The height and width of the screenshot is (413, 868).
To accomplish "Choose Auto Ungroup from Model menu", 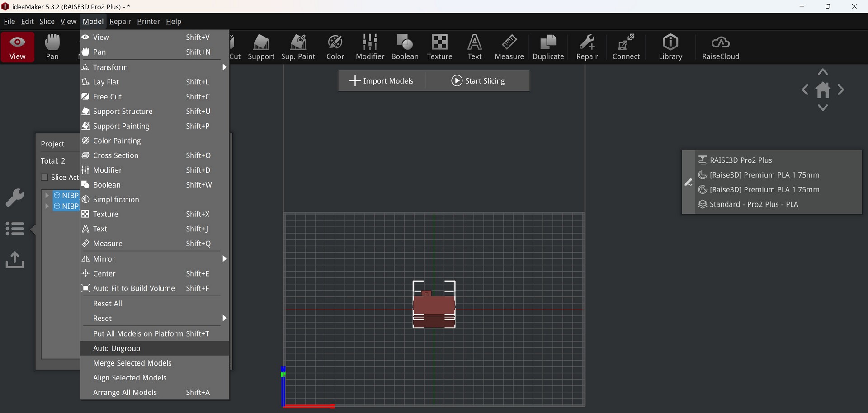I will pyautogui.click(x=155, y=348).
